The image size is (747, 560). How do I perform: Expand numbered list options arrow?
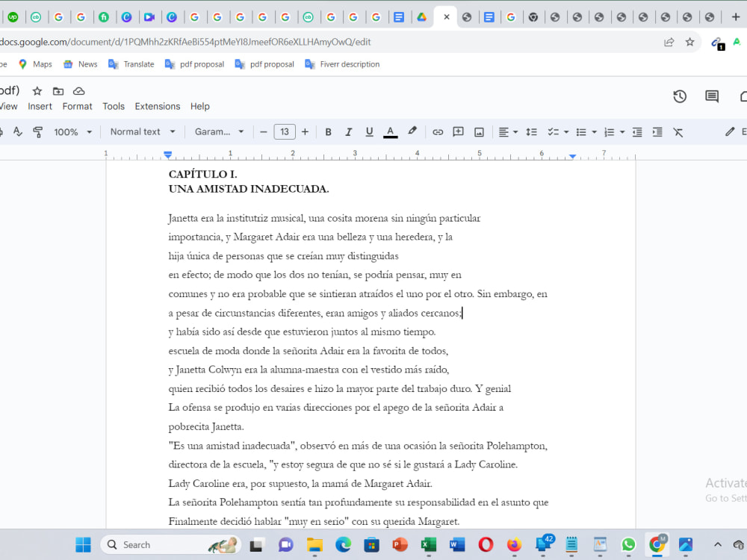click(x=622, y=132)
